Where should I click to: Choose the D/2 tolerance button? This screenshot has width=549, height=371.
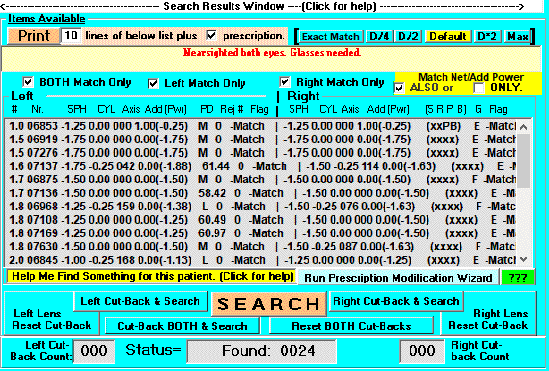tap(408, 36)
